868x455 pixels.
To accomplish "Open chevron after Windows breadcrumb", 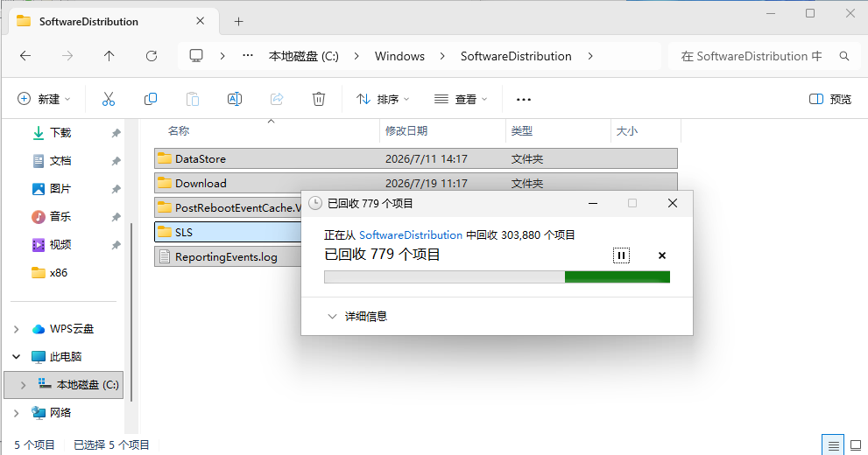I will (x=442, y=56).
